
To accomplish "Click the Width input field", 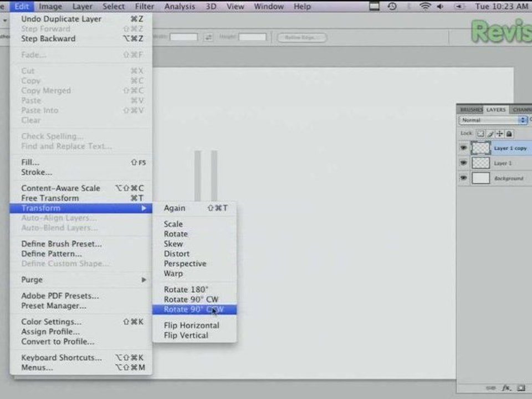I will pos(183,37).
